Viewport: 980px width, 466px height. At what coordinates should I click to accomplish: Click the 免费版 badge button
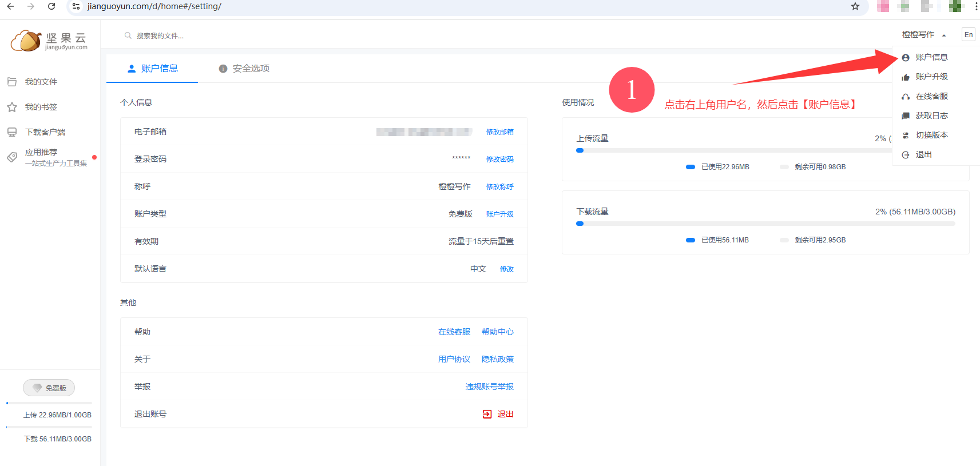tap(49, 388)
